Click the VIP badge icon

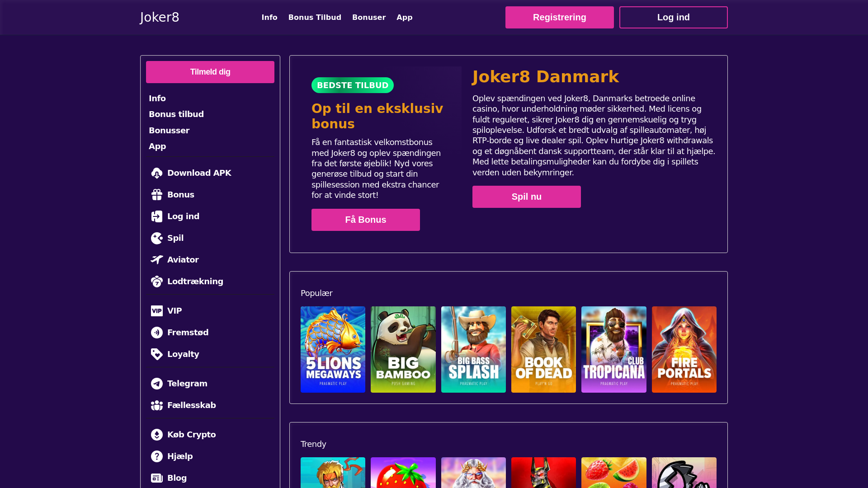click(157, 311)
